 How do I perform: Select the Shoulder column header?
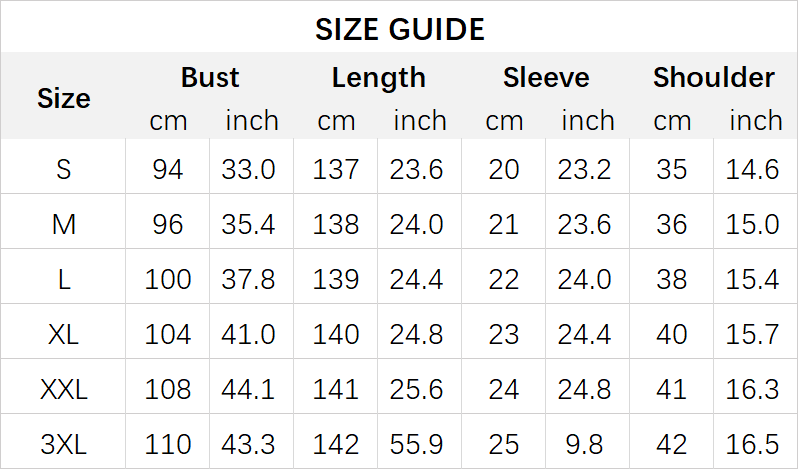point(714,77)
